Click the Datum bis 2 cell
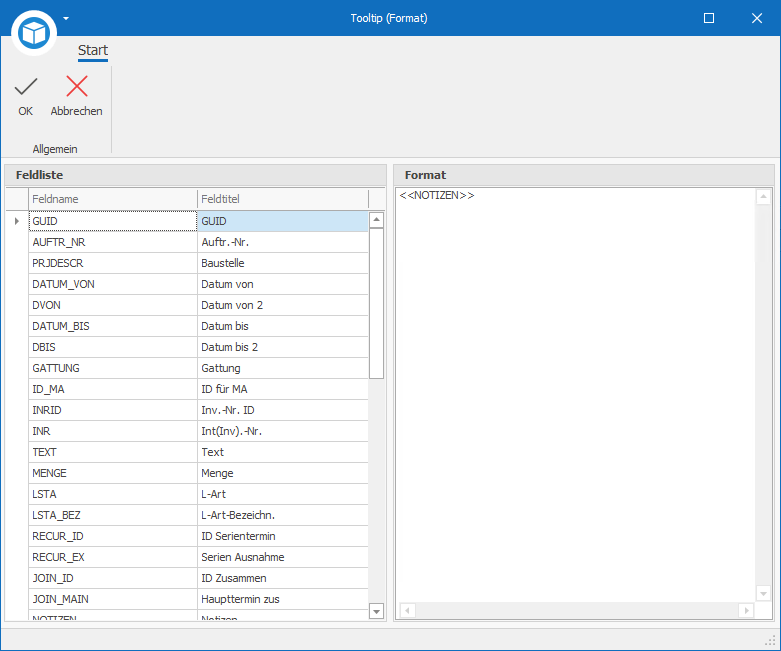Screen dimensions: 781x651 tap(283, 347)
